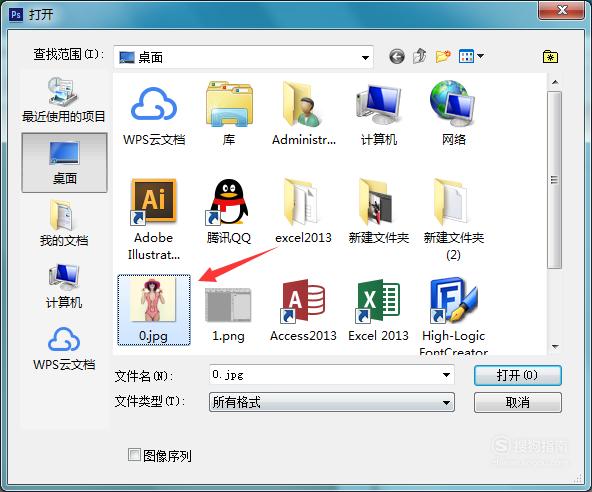Click the file list scroll-down arrow
This screenshot has width=592, height=492.
click(x=555, y=347)
